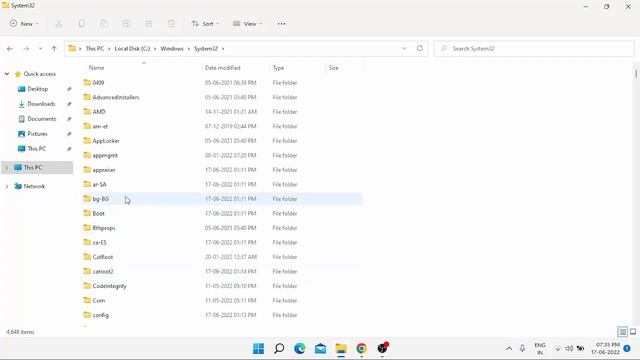The width and height of the screenshot is (640, 360).
Task: Click This PC in the address path
Action: tap(95, 49)
